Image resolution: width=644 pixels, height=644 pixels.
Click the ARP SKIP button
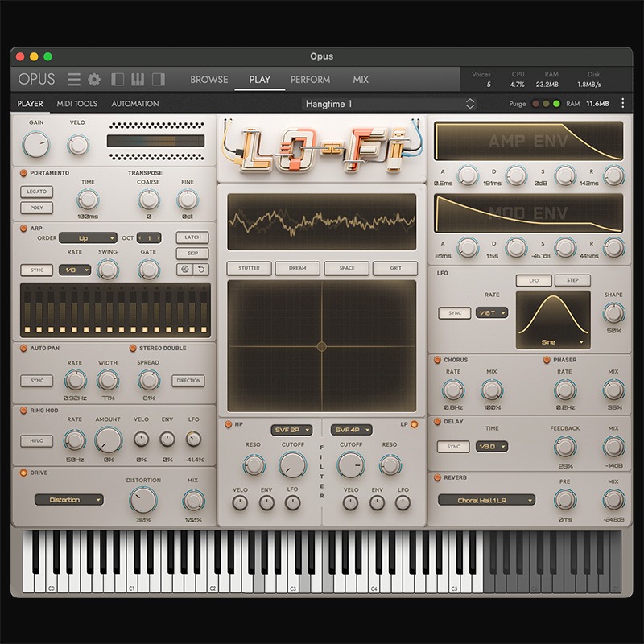192,254
